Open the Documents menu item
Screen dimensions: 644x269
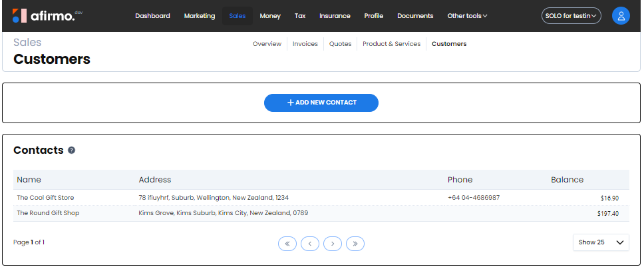coord(415,16)
